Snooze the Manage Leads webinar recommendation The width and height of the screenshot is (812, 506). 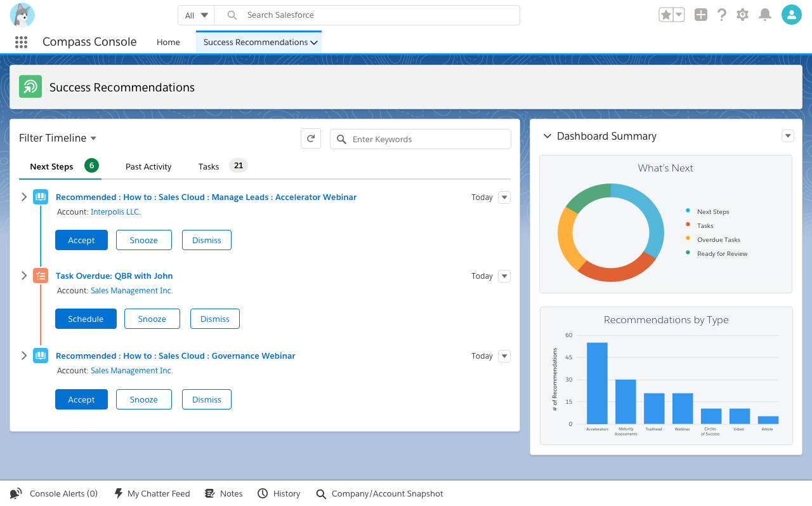point(144,240)
